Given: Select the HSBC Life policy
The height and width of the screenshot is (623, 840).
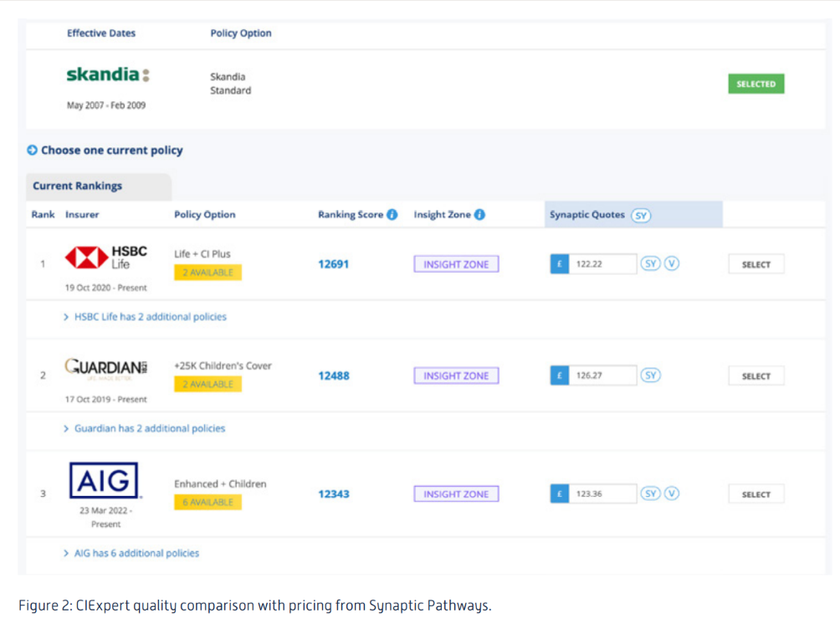Looking at the screenshot, I should (x=755, y=264).
